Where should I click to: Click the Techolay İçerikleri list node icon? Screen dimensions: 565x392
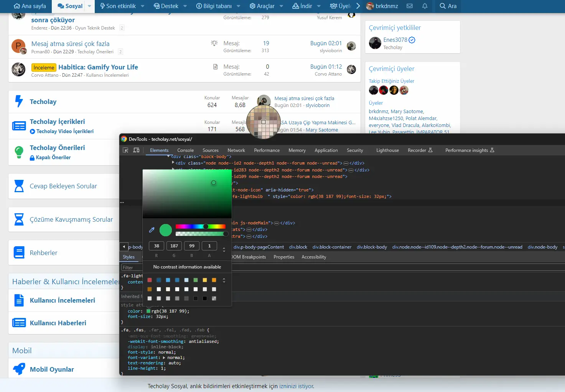(x=19, y=126)
